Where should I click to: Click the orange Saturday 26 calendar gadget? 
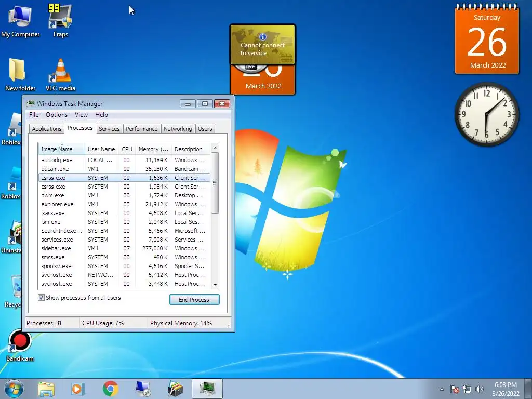tap(487, 40)
